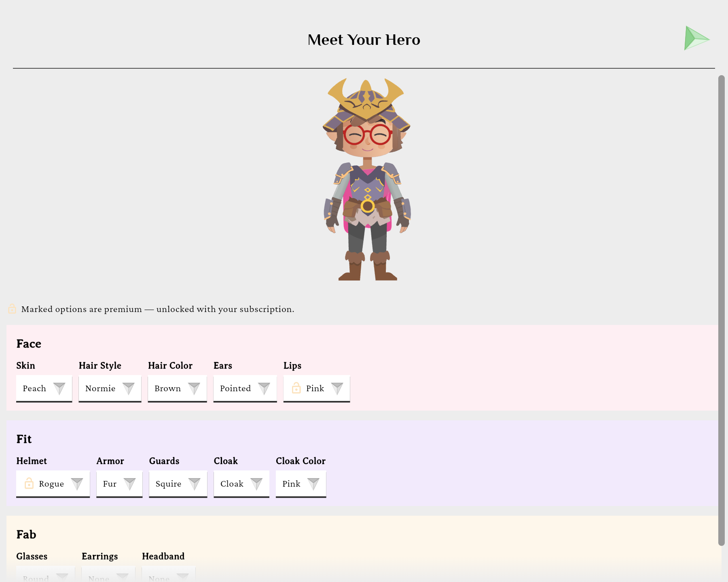Click the Headband field label
728x582 pixels.
[x=163, y=556]
